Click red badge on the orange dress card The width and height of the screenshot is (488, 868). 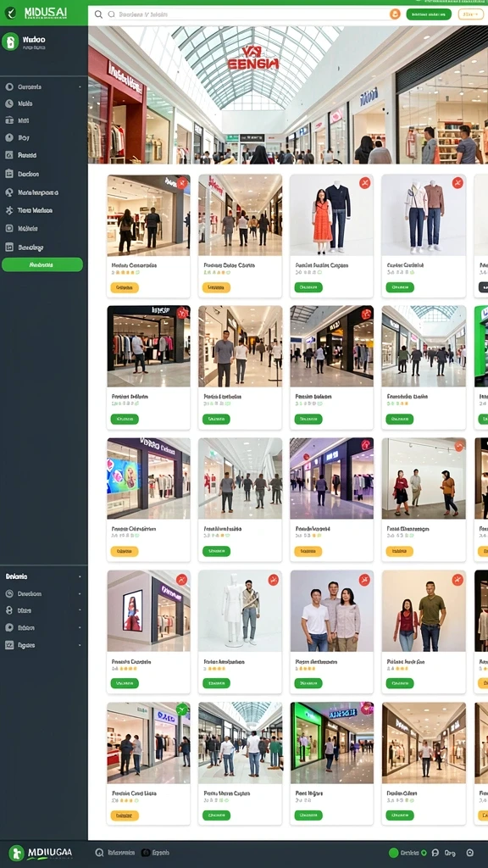364,183
